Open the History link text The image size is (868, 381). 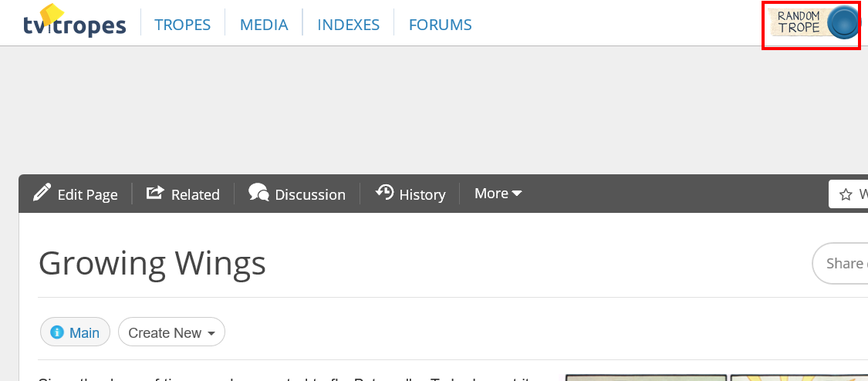coord(422,194)
